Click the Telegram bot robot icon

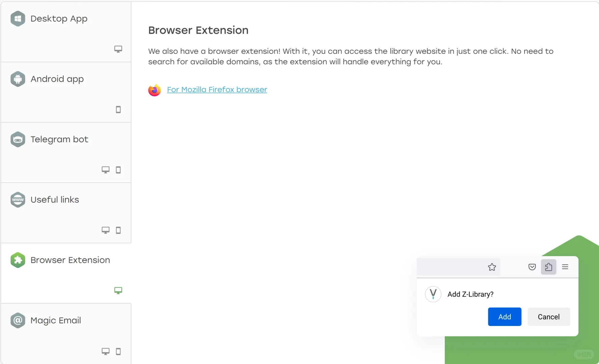(18, 140)
